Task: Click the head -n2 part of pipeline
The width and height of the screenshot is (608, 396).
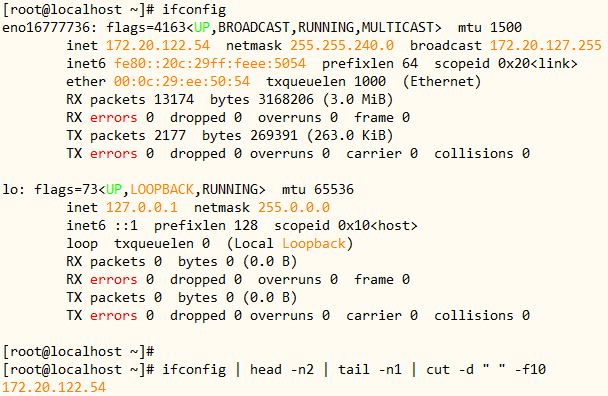Action: click(x=282, y=370)
